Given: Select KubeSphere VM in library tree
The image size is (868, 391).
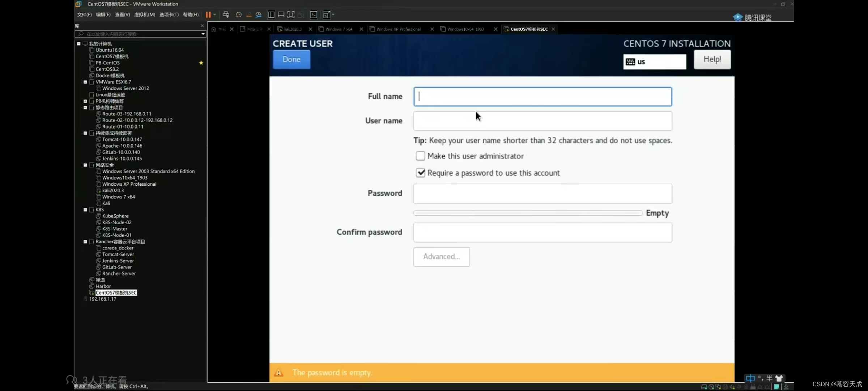Looking at the screenshot, I should [x=115, y=216].
